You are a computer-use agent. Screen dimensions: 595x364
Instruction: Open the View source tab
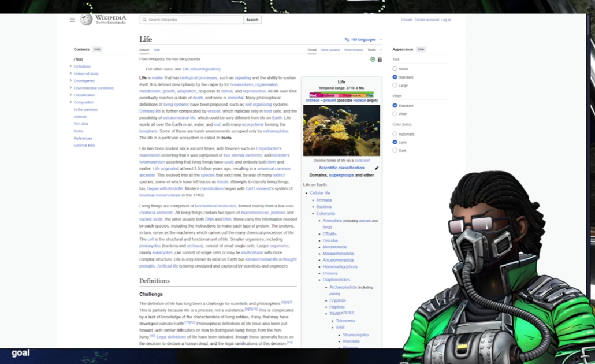pyautogui.click(x=330, y=50)
